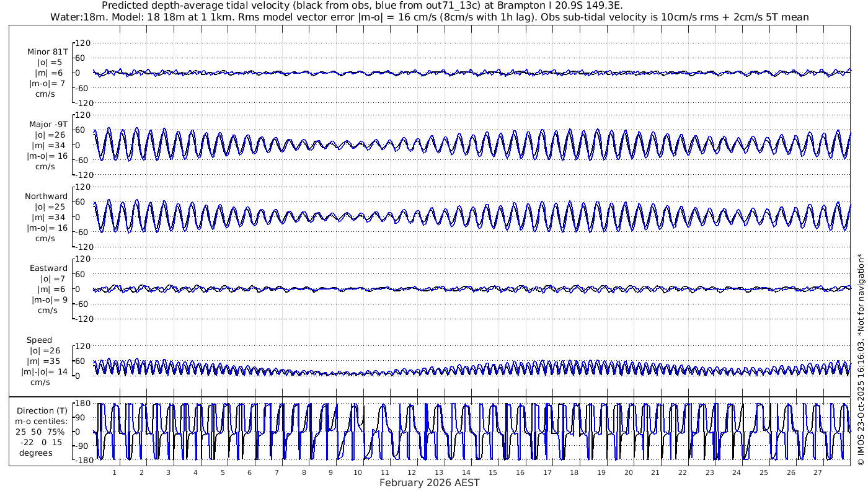This screenshot has height=496, width=868.
Task: Click the day '27' date tick label
Action: tap(818, 472)
